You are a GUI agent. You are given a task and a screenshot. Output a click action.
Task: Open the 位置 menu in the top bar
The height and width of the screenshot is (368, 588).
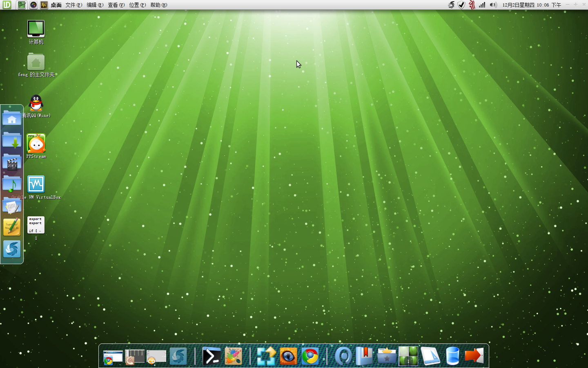pyautogui.click(x=138, y=5)
